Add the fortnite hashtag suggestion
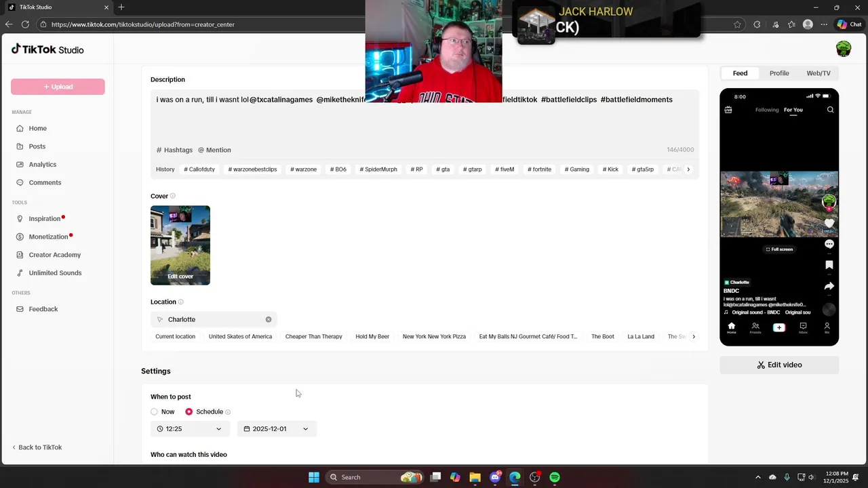The image size is (868, 488). coord(539,169)
